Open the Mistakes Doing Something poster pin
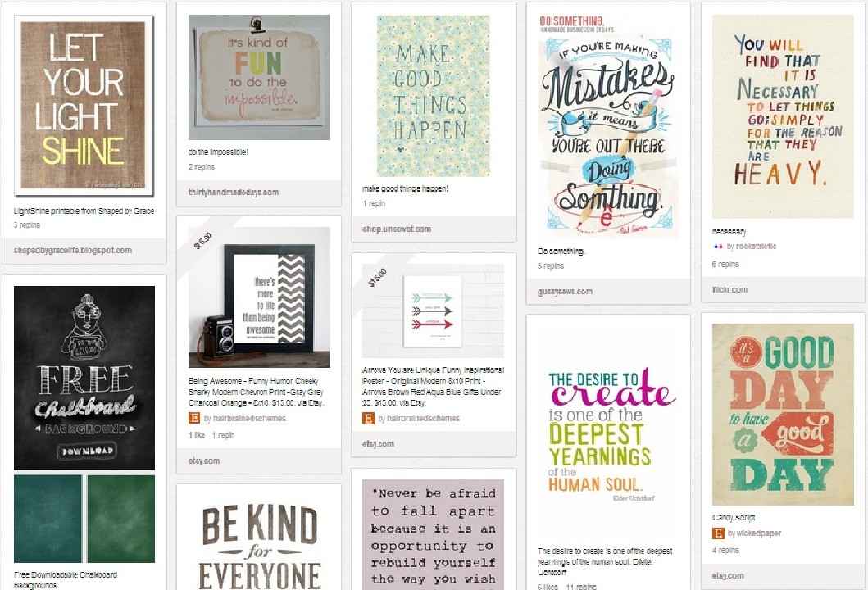The height and width of the screenshot is (590, 868). coord(608,127)
